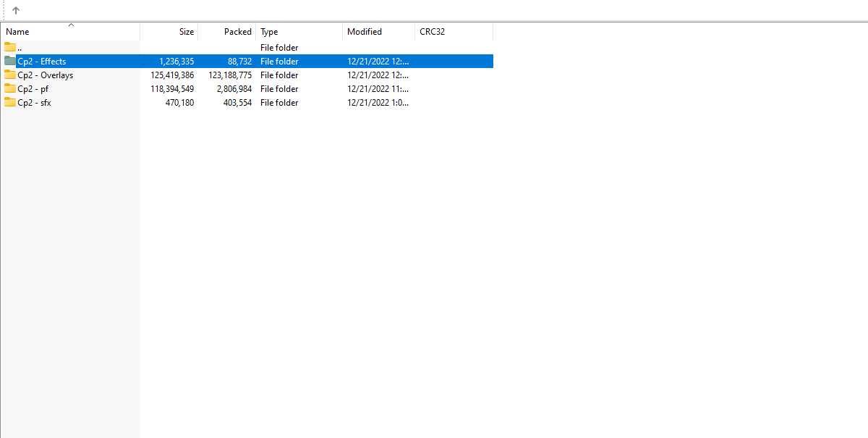Click the size value 118,394,549

[172, 89]
